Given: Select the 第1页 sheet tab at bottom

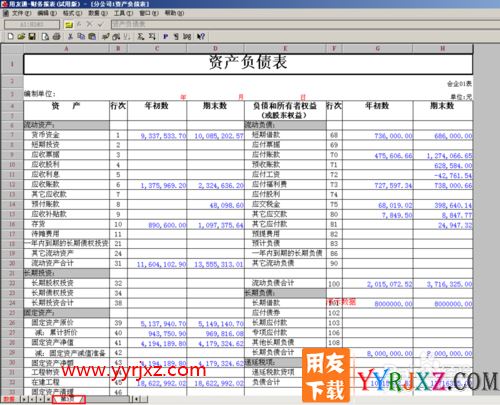Looking at the screenshot, I should 69,399.
